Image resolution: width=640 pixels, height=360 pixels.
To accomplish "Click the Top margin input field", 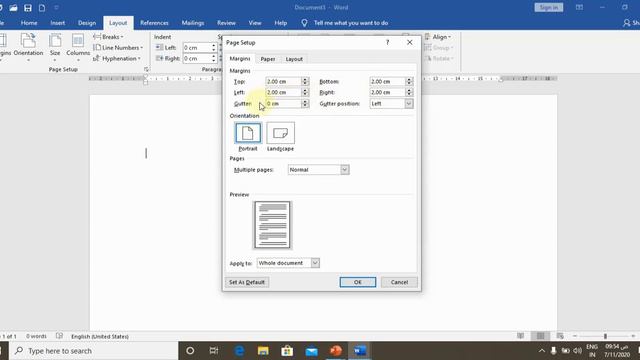I will [283, 82].
